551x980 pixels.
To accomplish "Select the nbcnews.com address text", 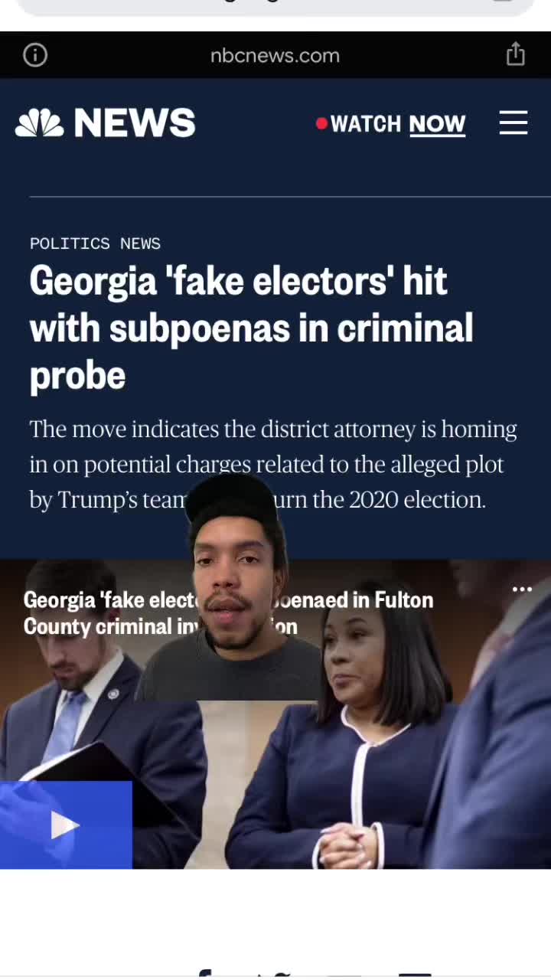I will click(275, 55).
